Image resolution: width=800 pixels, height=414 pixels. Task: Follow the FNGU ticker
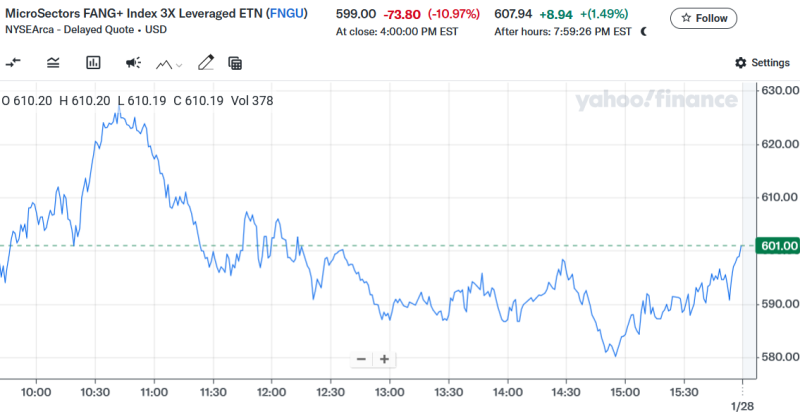(x=704, y=18)
